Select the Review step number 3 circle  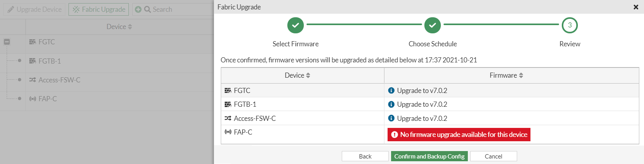click(570, 26)
